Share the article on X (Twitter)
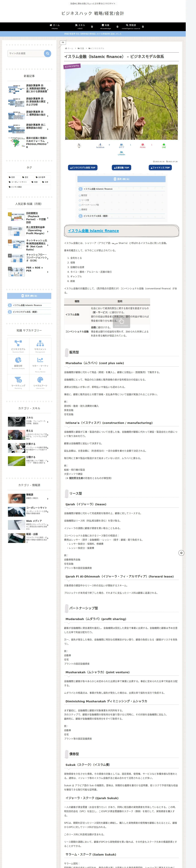Screen dimensions: 196x868 click(79, 146)
